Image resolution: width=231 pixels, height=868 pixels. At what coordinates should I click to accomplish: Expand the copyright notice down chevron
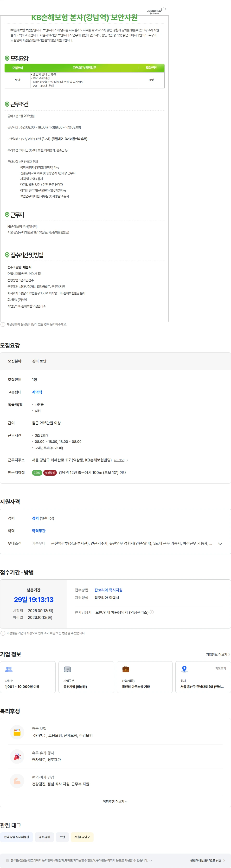[151, 860]
